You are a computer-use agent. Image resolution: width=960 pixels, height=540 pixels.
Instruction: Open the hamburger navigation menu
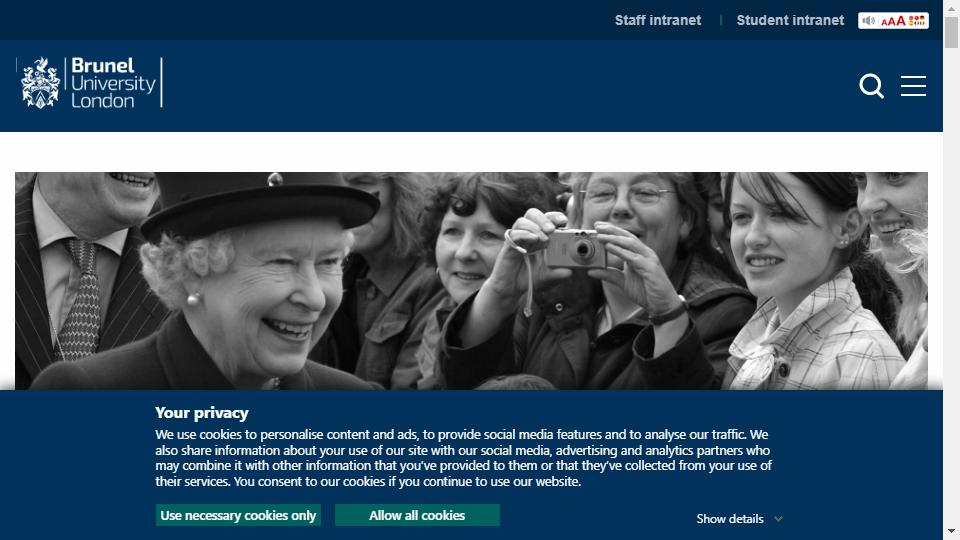pyautogui.click(x=913, y=86)
